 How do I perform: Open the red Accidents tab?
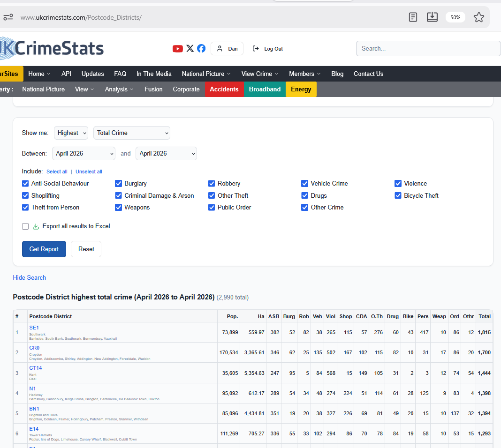pos(224,90)
